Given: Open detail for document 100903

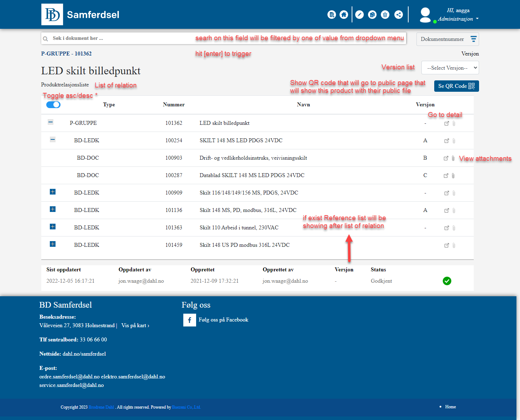Looking at the screenshot, I should point(446,158).
